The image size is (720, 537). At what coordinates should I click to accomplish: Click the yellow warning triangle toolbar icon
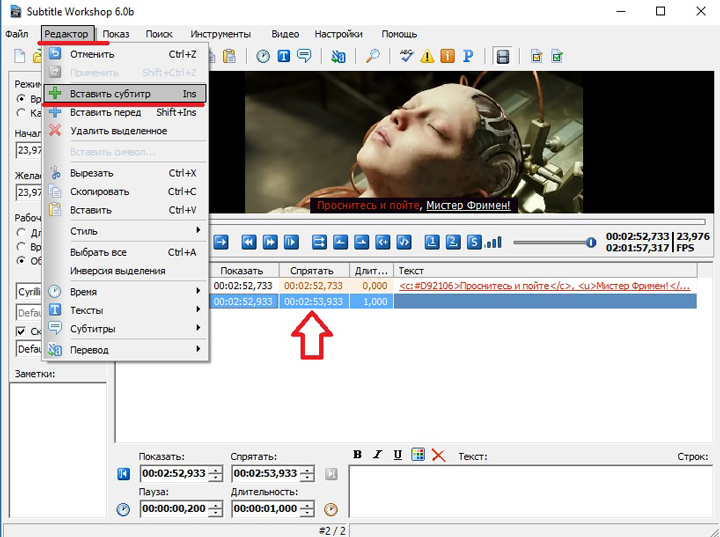click(427, 57)
